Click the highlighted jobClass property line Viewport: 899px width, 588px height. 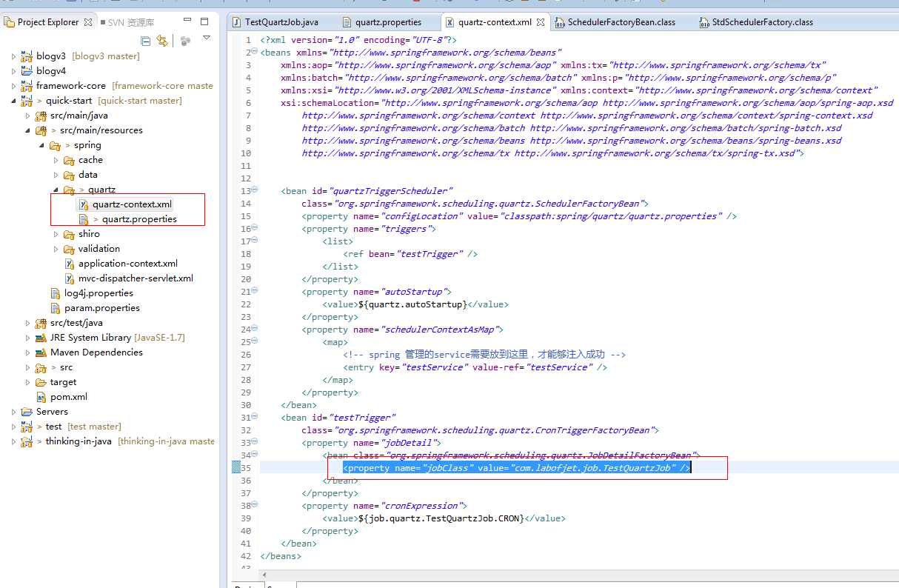517,468
